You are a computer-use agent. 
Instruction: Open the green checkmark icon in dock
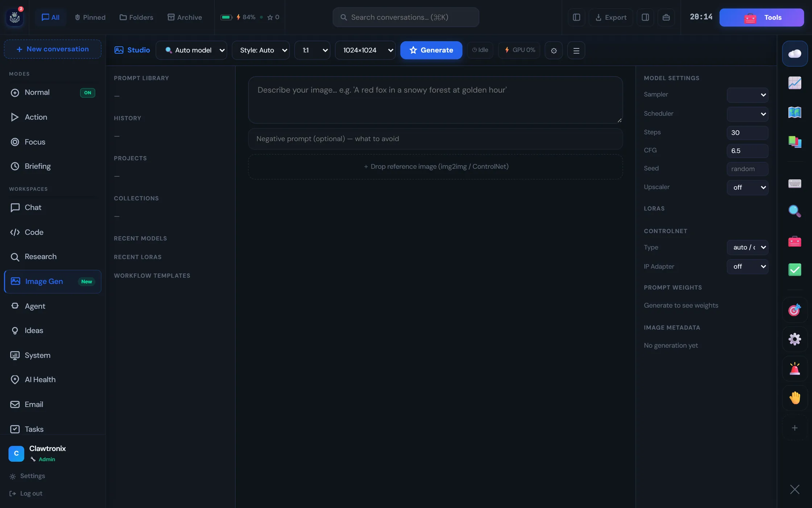point(795,270)
